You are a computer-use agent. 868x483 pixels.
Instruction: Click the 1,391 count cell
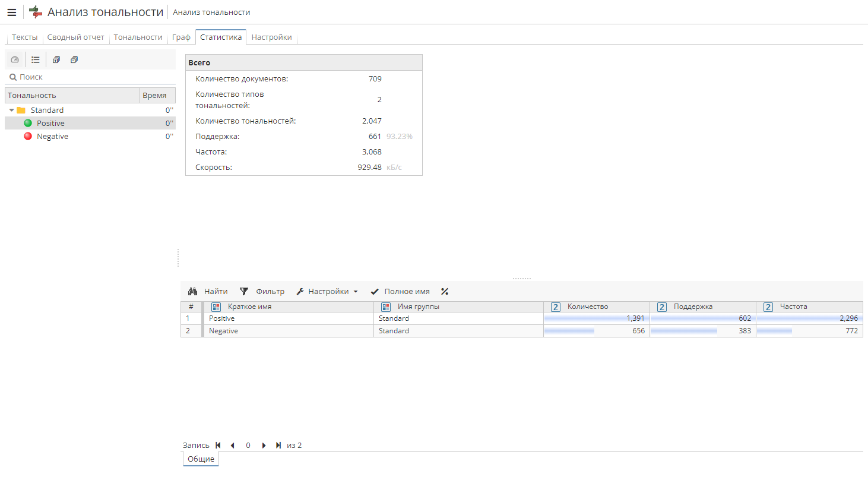click(x=597, y=318)
